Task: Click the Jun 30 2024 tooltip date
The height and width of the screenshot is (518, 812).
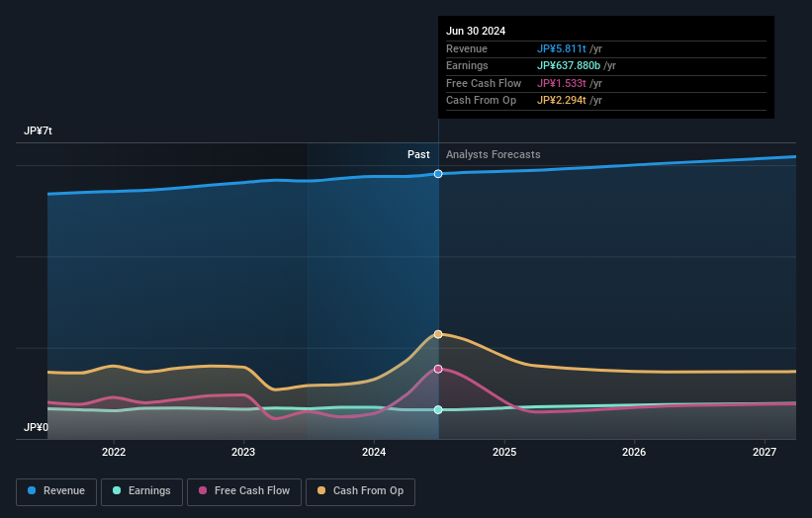Action: 476,31
